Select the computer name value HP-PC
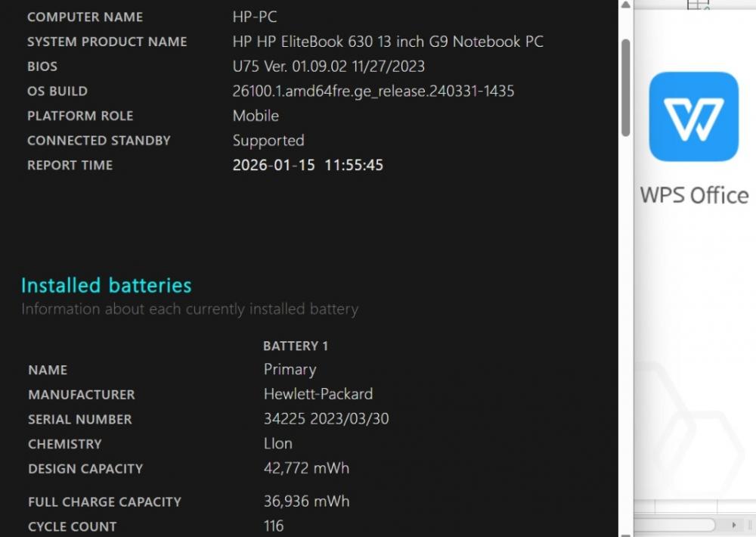 pyautogui.click(x=255, y=17)
